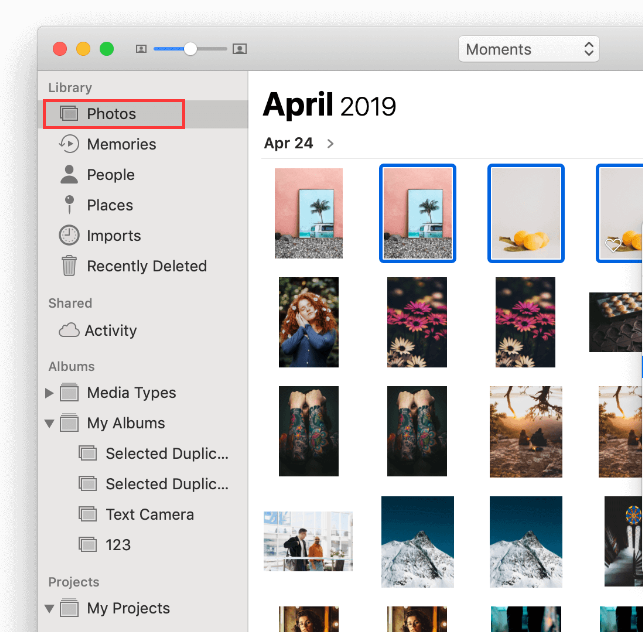This screenshot has height=632, width=643.
Task: Click the 123 album icon
Action: click(88, 545)
